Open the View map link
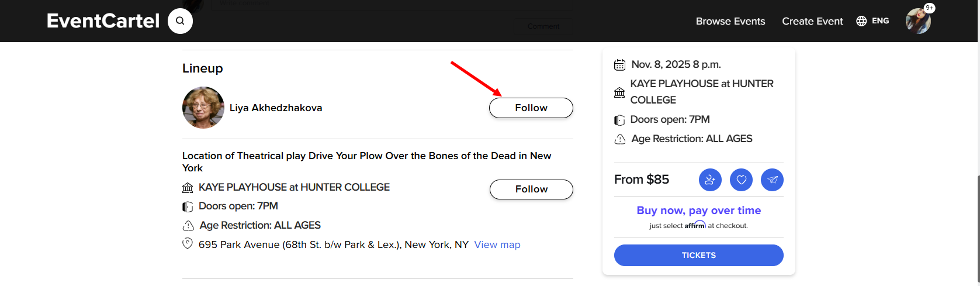Viewport: 980px width, 286px height. click(497, 244)
